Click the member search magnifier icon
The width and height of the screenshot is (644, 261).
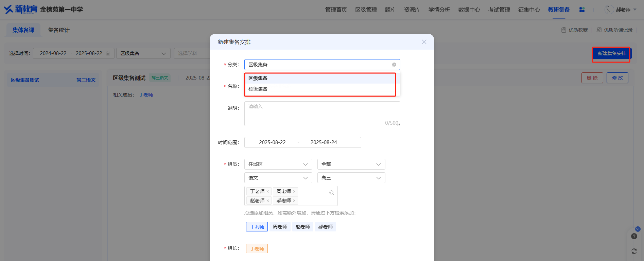tap(332, 193)
